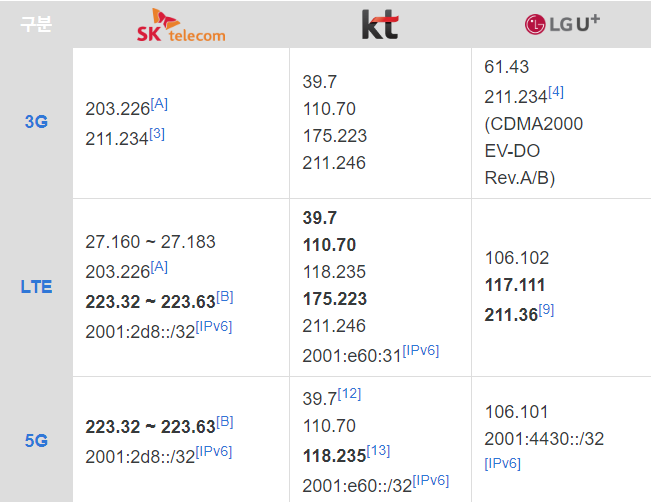Open the LTE row header link
651x502 pixels.
(36, 287)
